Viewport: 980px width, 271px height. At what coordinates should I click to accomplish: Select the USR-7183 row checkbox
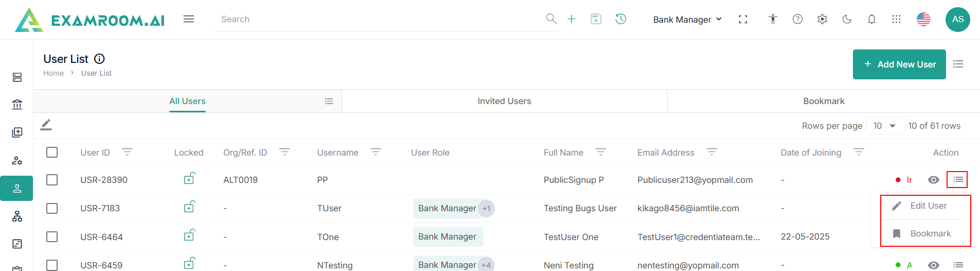click(x=52, y=208)
